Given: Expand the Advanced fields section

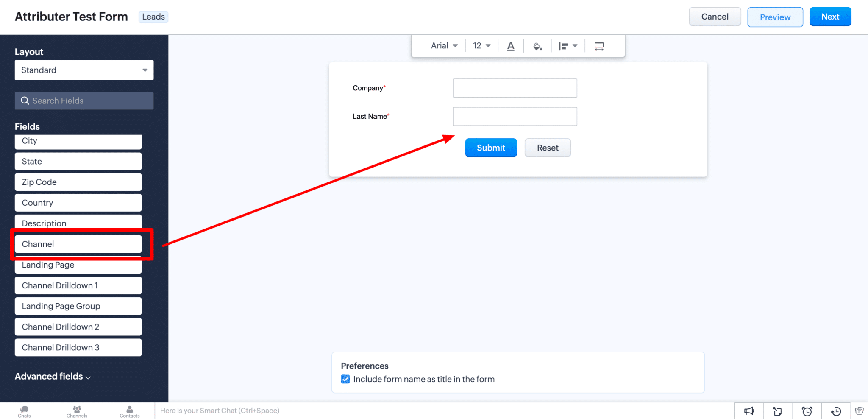Looking at the screenshot, I should 53,377.
